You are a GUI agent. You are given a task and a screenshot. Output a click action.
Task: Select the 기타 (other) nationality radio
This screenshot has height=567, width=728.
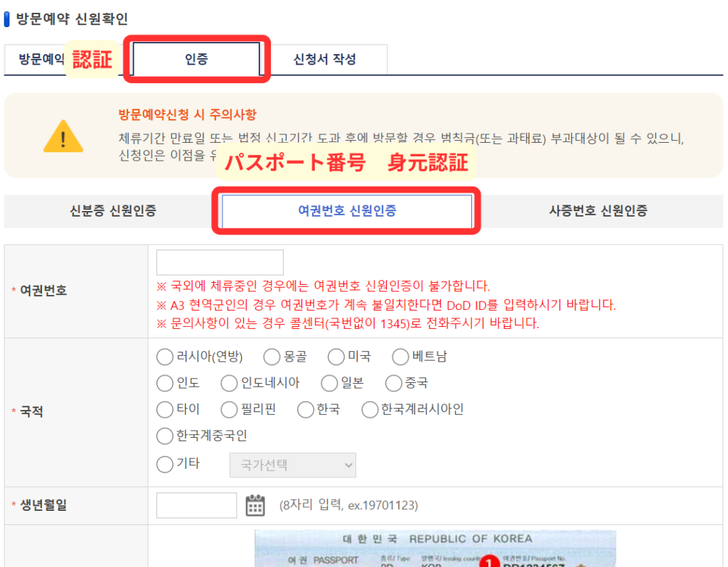[x=164, y=465]
